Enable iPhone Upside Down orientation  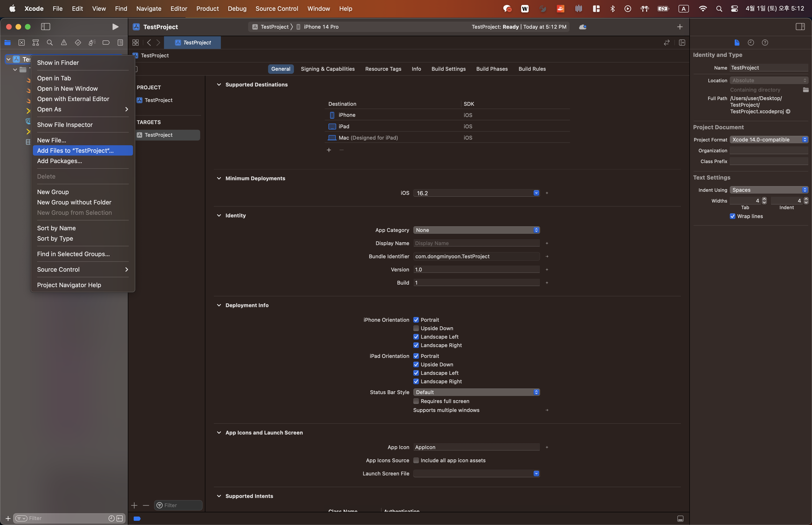[416, 328]
